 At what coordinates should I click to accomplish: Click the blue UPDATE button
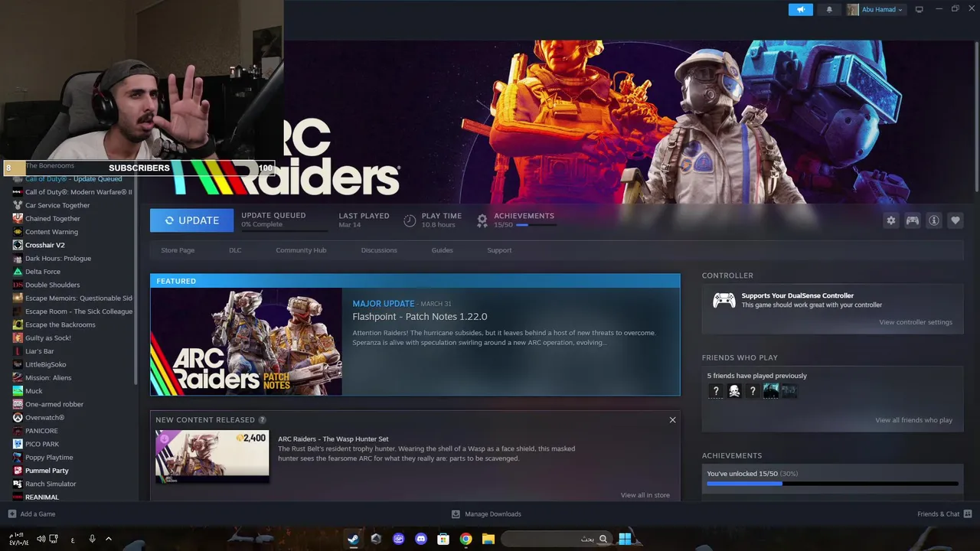(x=191, y=220)
